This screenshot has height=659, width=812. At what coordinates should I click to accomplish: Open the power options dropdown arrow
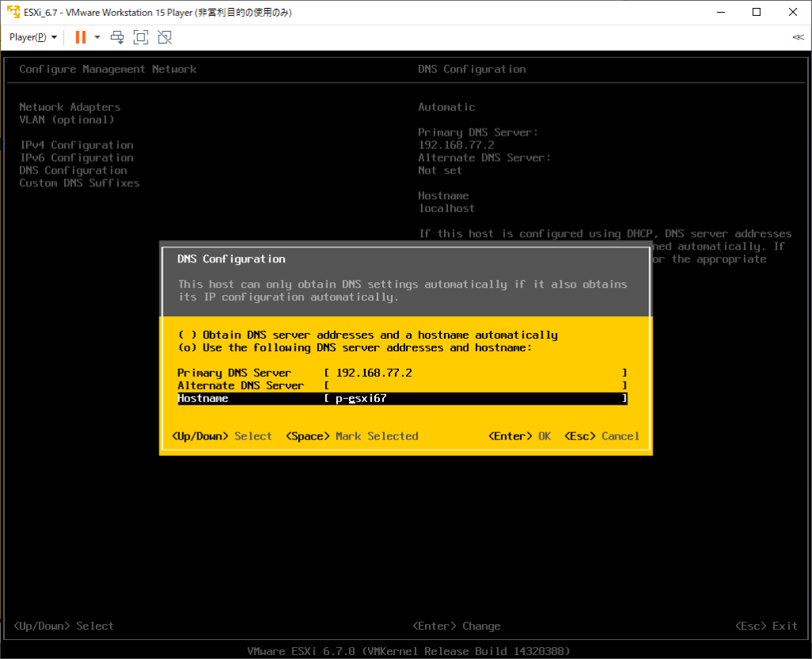coord(98,37)
